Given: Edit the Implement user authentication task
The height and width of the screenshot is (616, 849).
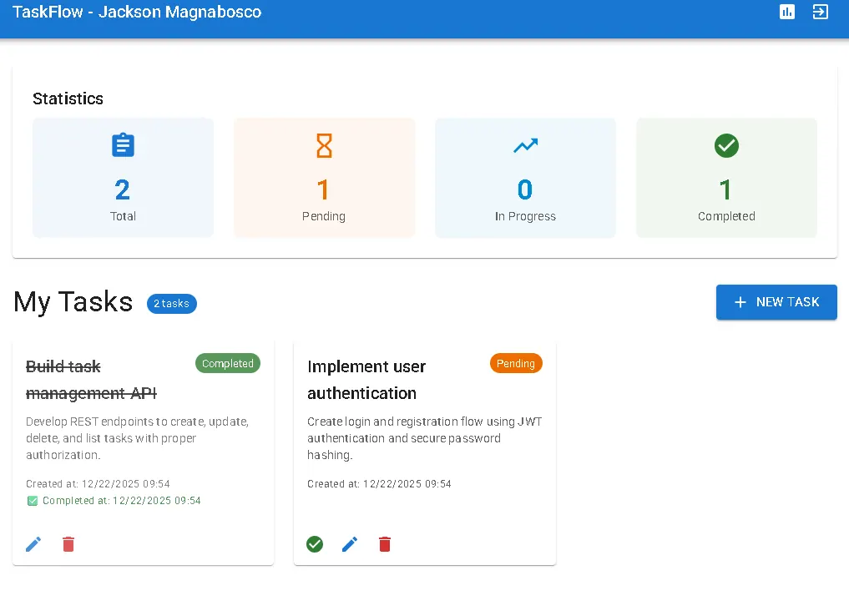Looking at the screenshot, I should click(x=350, y=544).
